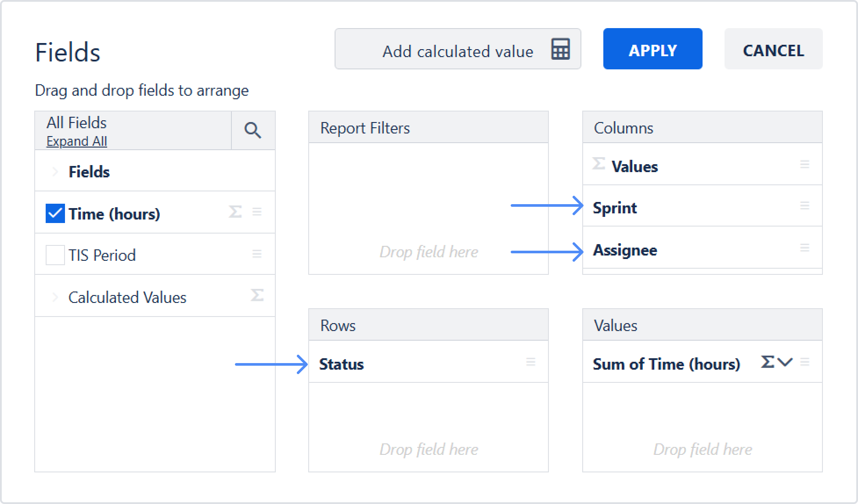Select the Values item in Columns
The width and height of the screenshot is (858, 504).
pyautogui.click(x=634, y=166)
